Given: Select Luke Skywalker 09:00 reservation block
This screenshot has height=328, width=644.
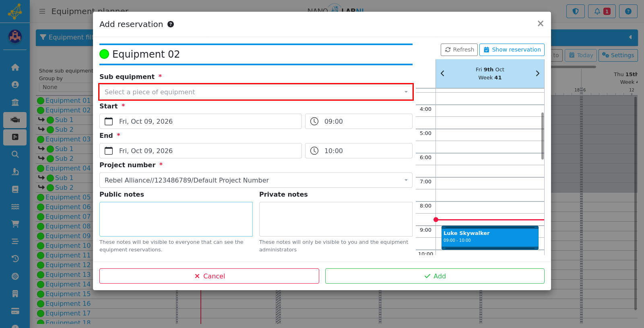Looking at the screenshot, I should [x=490, y=238].
